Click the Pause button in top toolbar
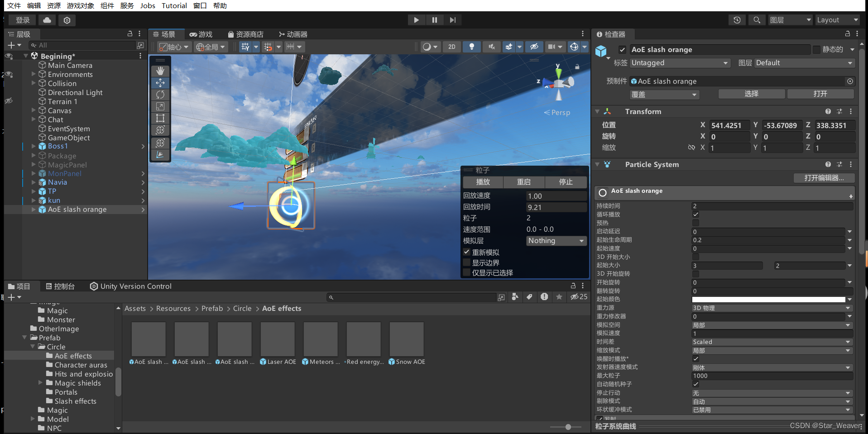The height and width of the screenshot is (434, 868). [x=434, y=20]
